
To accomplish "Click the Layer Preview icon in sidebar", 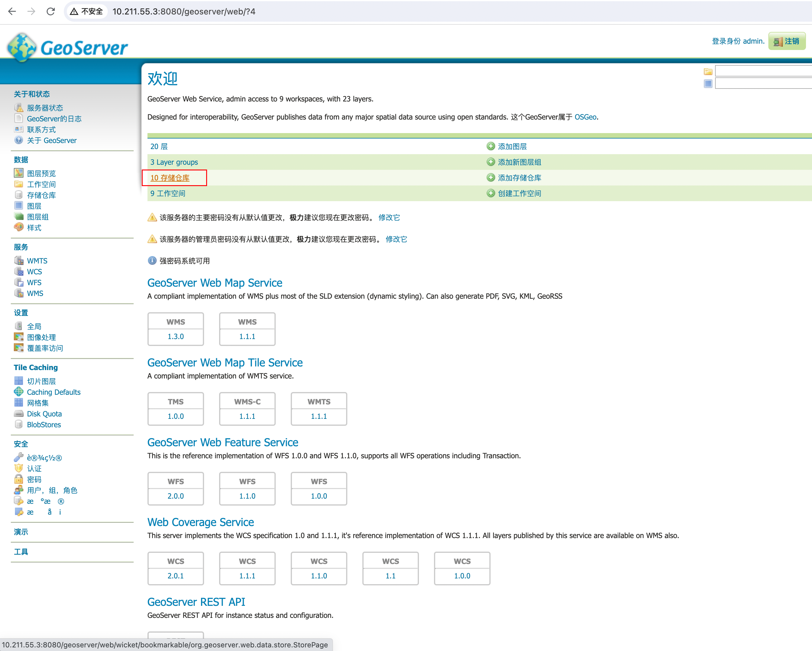I will coord(18,173).
